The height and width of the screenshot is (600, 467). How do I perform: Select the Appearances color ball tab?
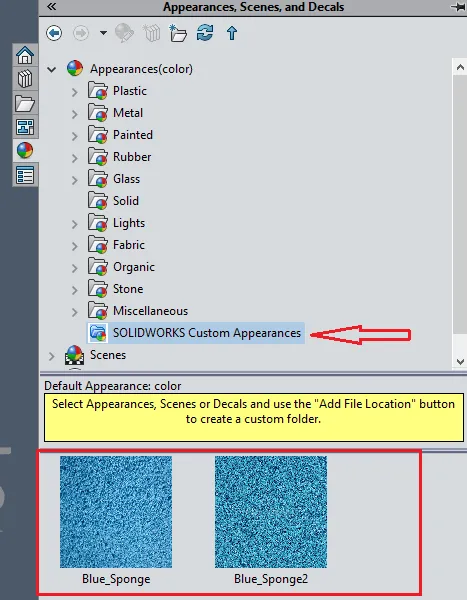tap(25, 150)
